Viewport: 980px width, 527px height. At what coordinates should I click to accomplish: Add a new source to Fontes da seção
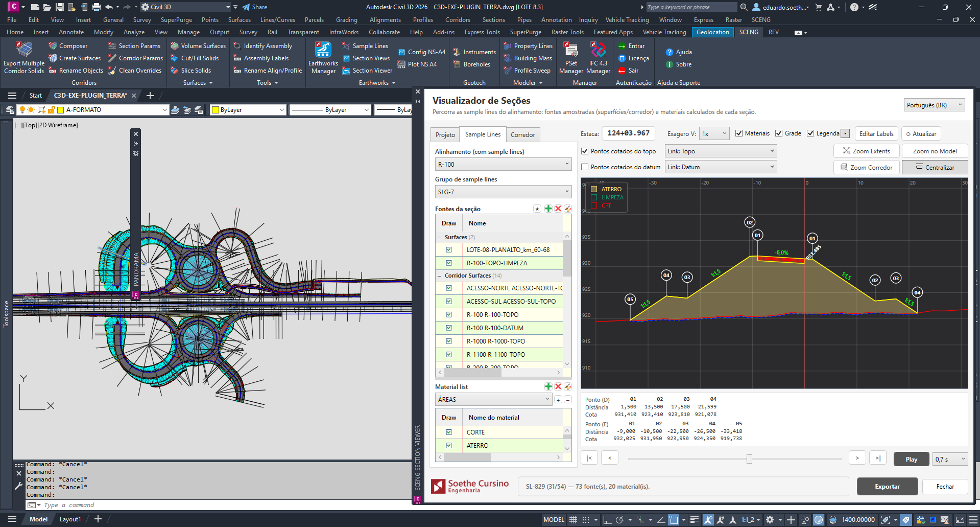click(x=548, y=209)
